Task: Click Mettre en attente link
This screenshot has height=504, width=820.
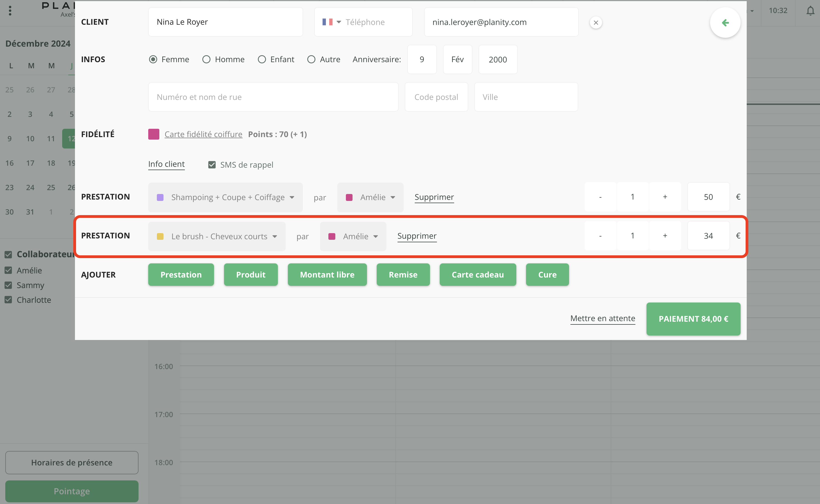Action: pyautogui.click(x=602, y=318)
